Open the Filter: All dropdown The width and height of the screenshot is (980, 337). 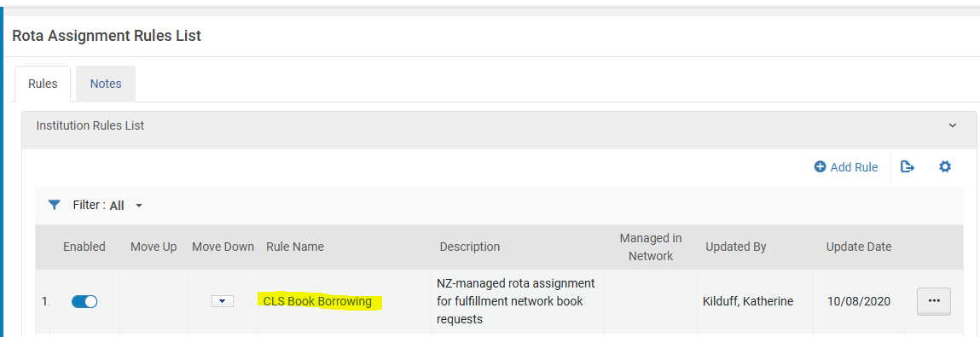pos(126,205)
